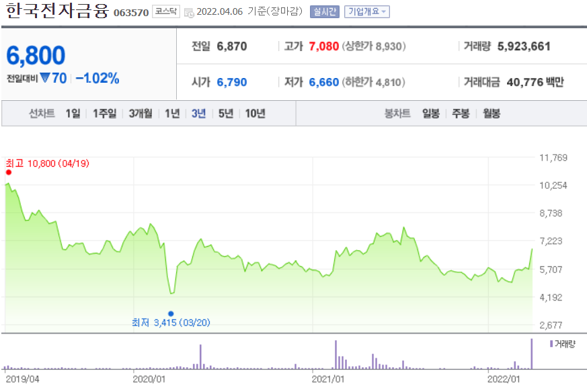Click the 하한가 4,810 text
Viewport: 587px width, 392px height.
coord(373,82)
